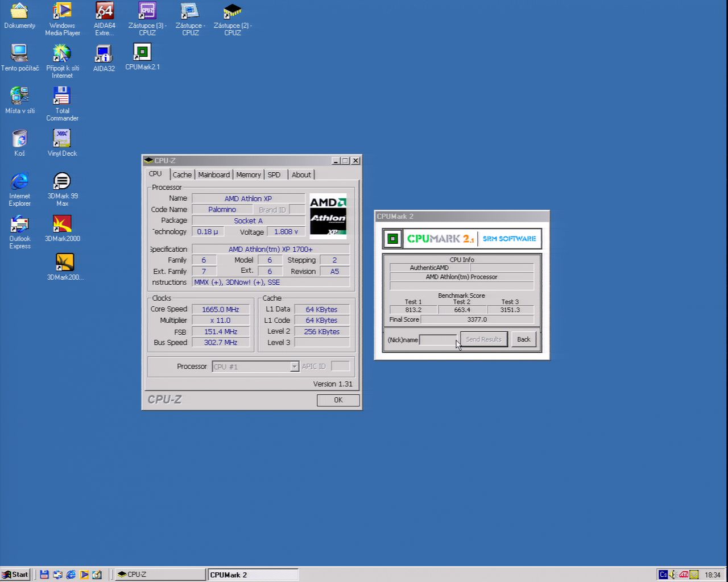728x582 pixels.
Task: Click the Voltage 1.808 v value
Action: [x=286, y=232]
